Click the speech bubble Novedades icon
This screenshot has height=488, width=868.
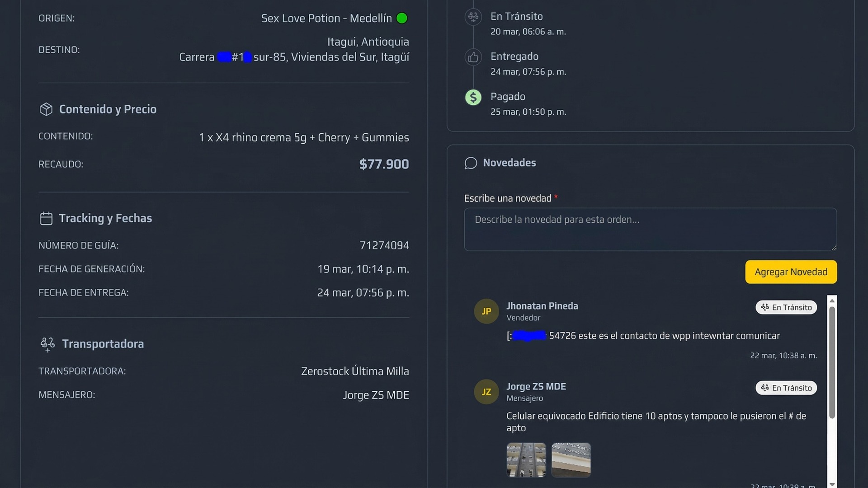click(x=471, y=163)
